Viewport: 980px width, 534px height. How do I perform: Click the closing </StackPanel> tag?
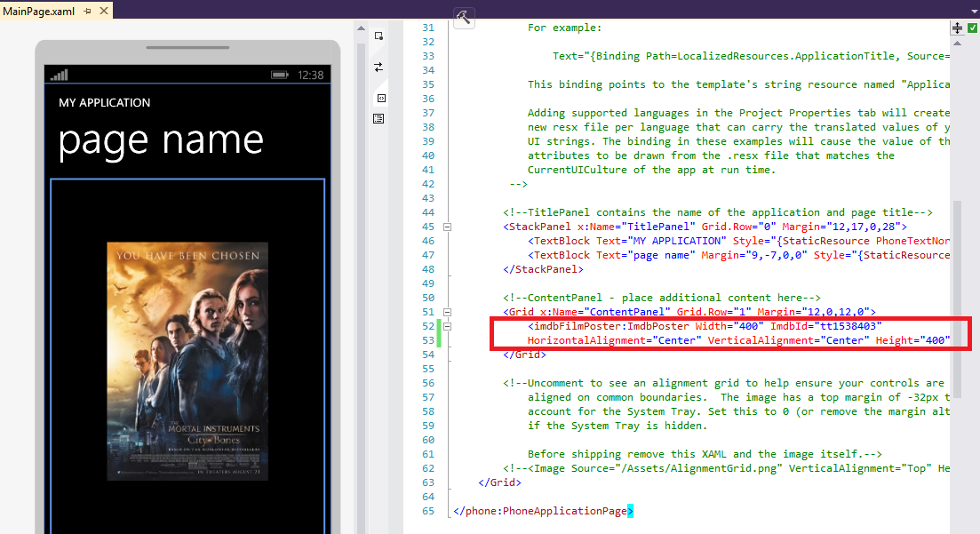(543, 269)
